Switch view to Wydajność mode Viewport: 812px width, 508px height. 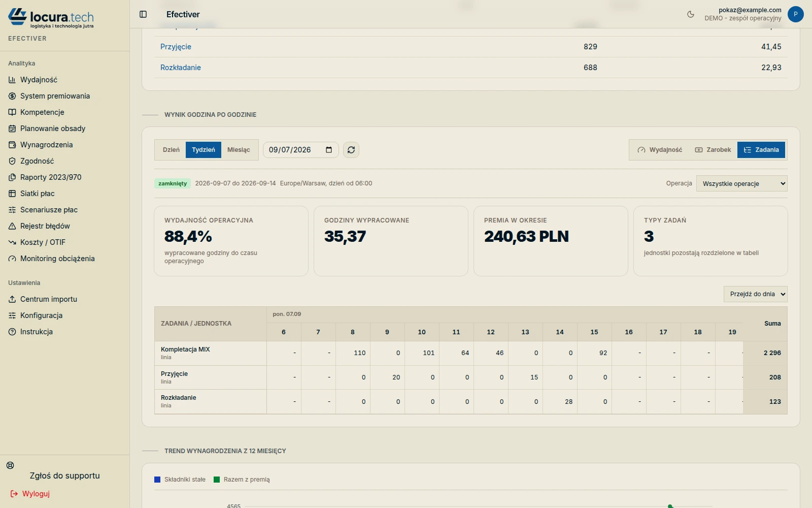coord(660,150)
